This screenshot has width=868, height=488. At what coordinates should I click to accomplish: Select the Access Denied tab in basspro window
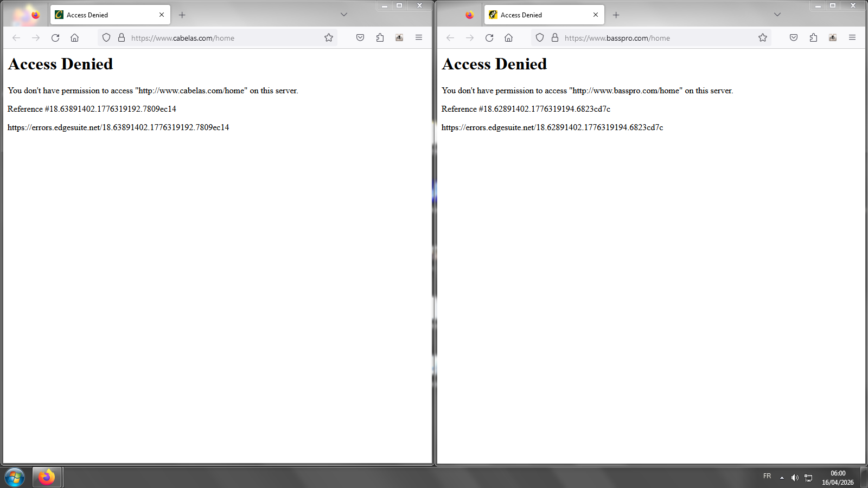[544, 15]
